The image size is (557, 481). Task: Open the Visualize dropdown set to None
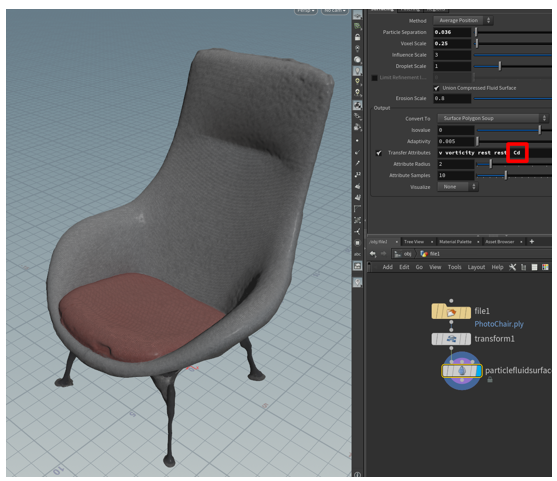coord(458,187)
